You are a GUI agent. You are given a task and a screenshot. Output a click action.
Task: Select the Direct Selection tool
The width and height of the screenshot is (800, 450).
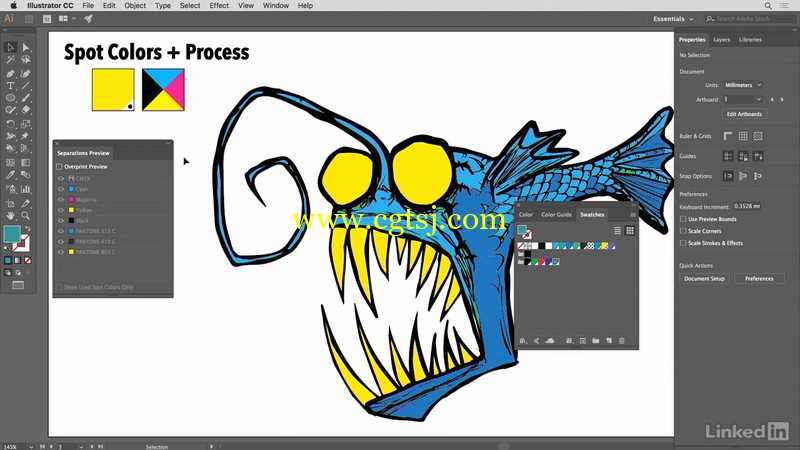pos(26,47)
